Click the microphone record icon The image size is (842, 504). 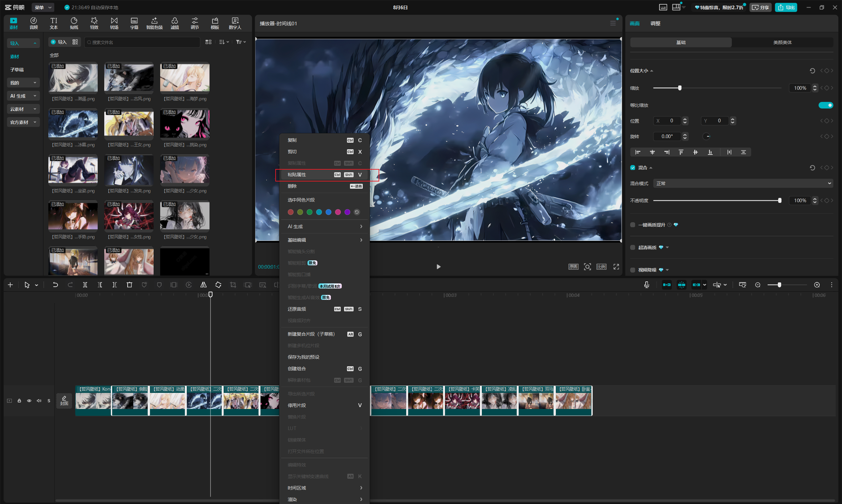pos(647,285)
